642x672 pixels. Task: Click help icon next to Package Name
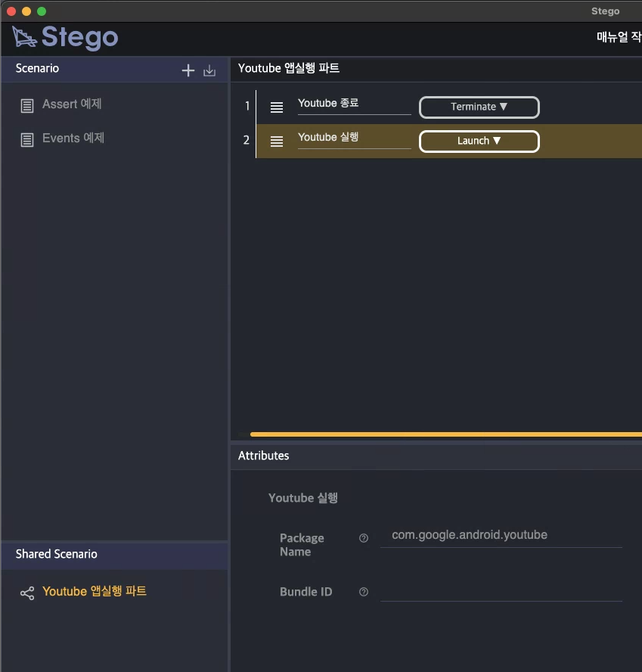point(364,538)
